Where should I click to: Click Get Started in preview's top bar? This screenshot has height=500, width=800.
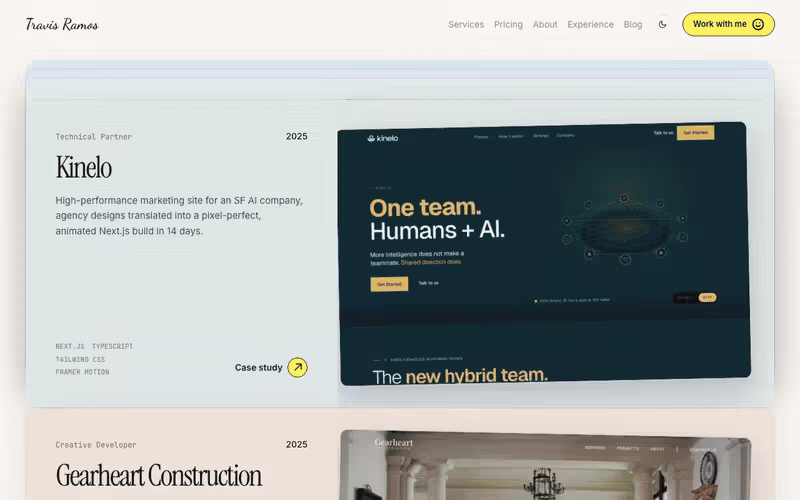(695, 133)
